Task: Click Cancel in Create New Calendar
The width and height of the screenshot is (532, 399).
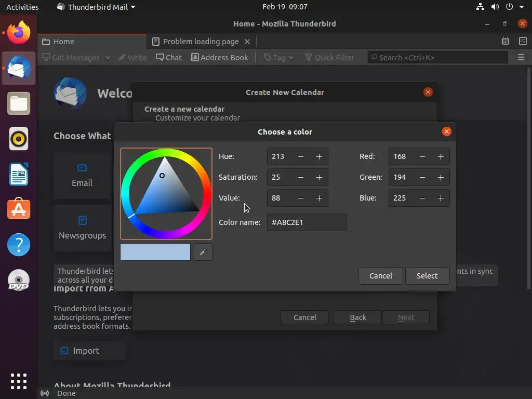Action: click(304, 317)
